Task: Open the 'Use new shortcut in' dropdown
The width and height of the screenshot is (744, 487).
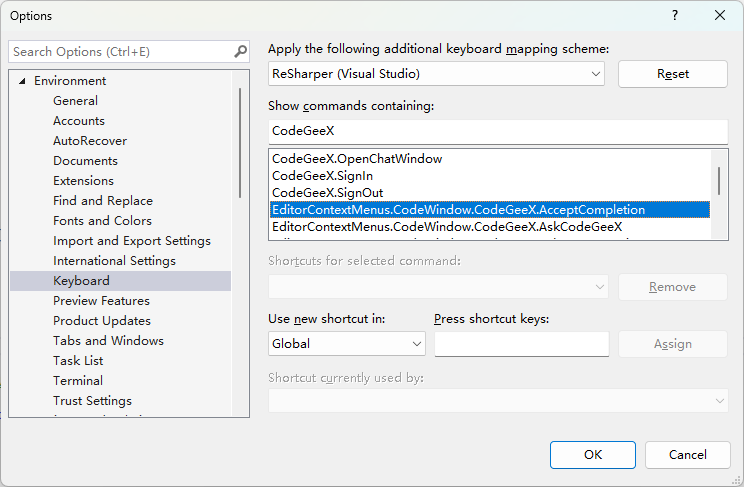Action: [x=417, y=344]
